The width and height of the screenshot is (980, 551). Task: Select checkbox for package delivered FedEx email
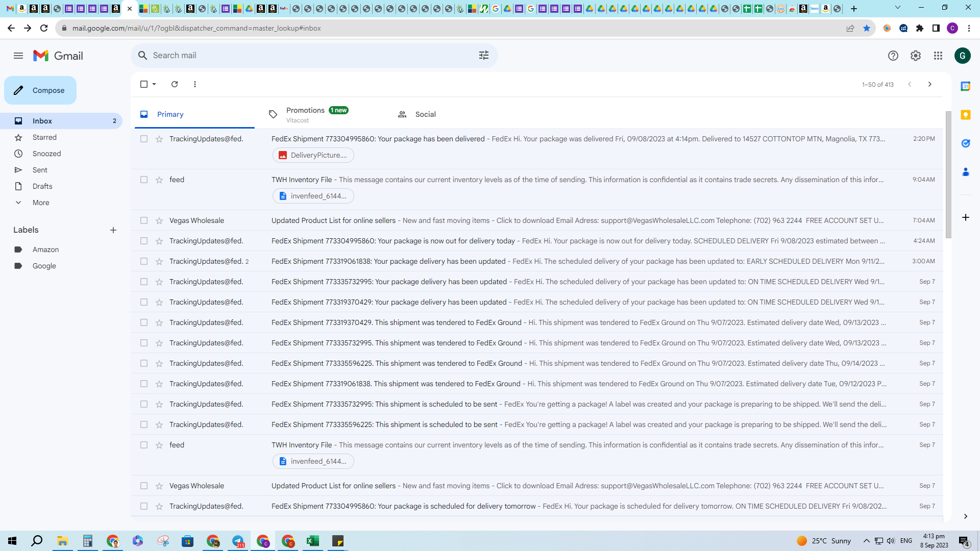tap(144, 139)
